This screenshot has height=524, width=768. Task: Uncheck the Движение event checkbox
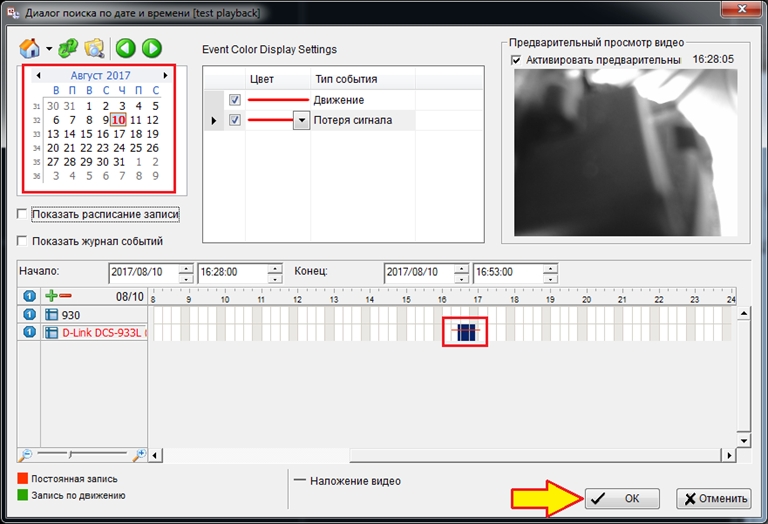pyautogui.click(x=234, y=100)
